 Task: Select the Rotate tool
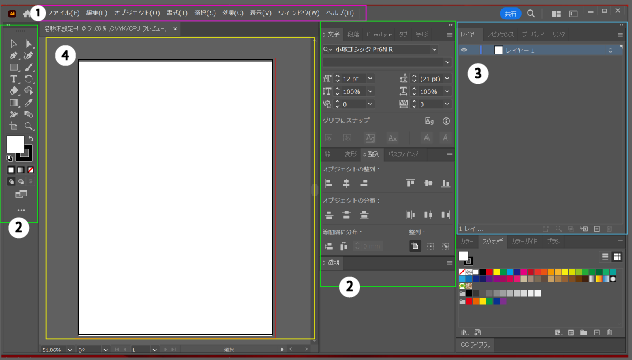pos(28,79)
